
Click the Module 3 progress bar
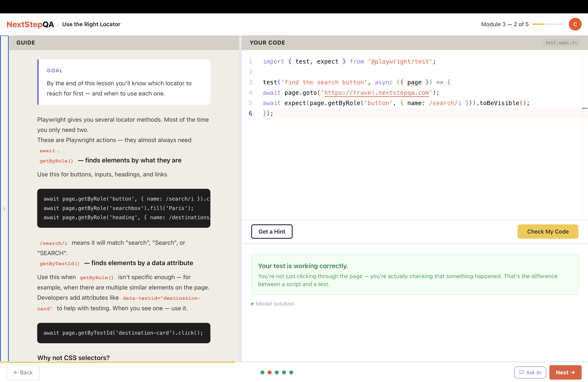(x=548, y=24)
